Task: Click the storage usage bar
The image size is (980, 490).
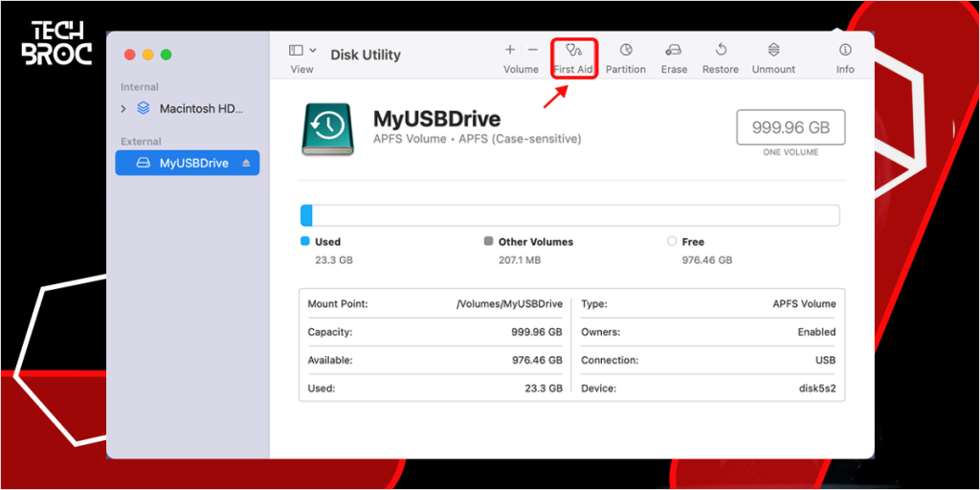Action: [x=570, y=215]
